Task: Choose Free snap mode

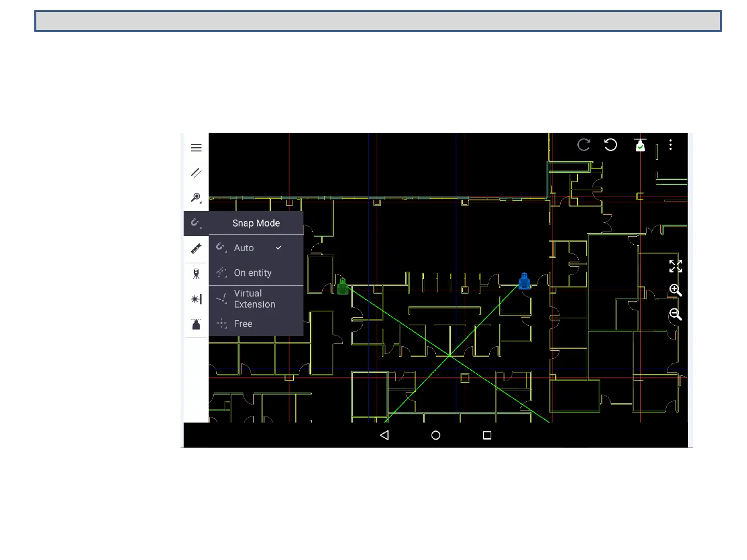Action: click(x=256, y=324)
